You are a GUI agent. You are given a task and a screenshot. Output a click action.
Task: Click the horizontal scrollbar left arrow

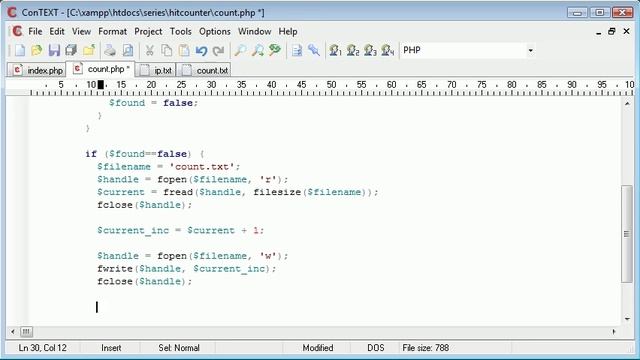point(13,331)
